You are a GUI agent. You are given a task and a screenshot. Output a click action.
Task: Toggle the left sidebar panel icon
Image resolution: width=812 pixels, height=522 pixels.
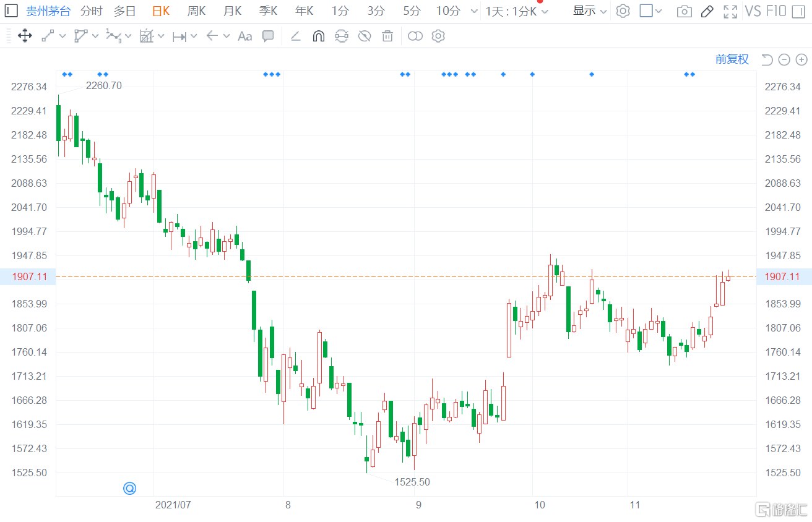(x=12, y=11)
